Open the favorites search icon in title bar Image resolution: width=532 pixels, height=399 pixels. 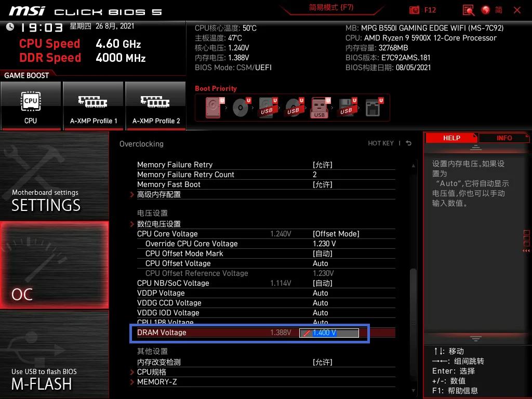point(468,10)
